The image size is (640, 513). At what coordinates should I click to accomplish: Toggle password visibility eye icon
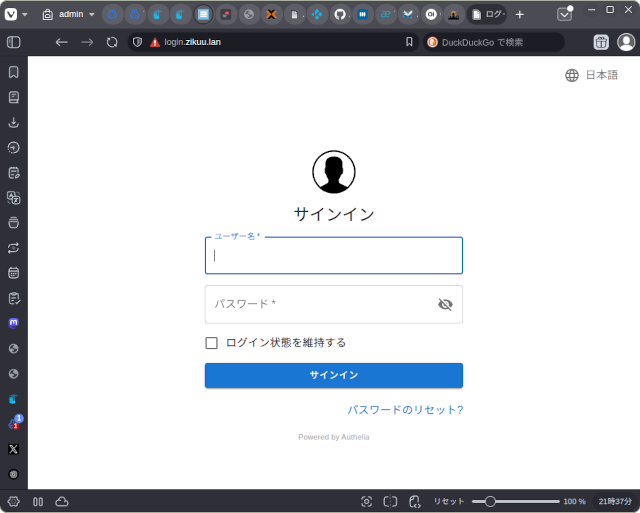445,304
